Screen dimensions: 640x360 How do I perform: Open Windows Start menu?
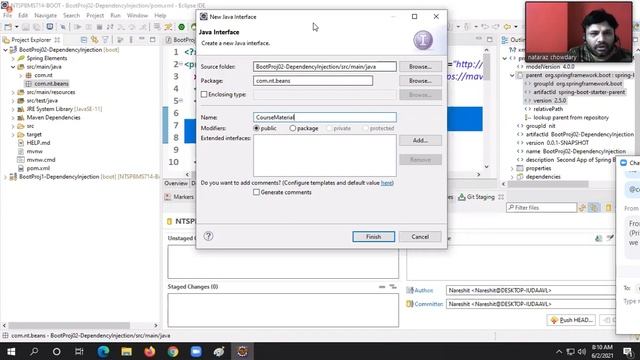click(x=11, y=351)
